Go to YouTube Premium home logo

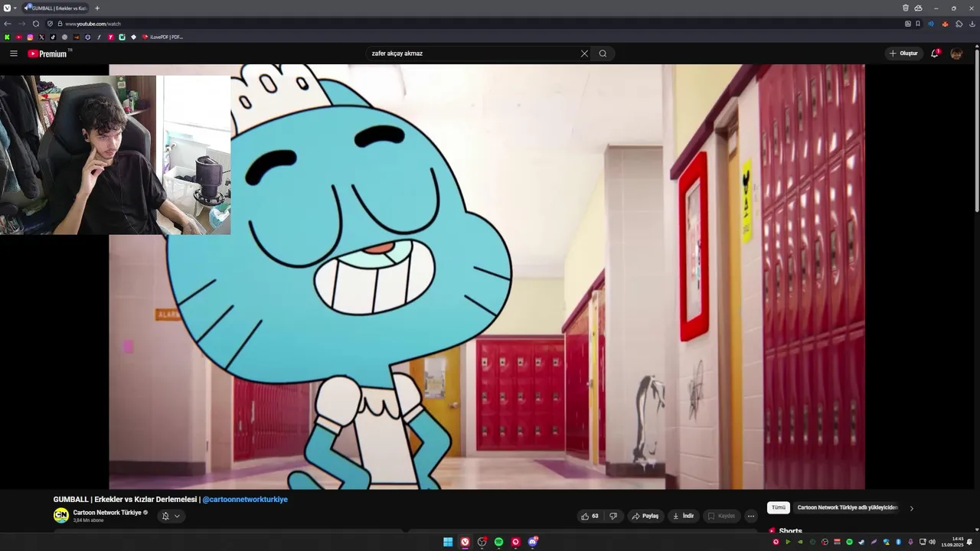(x=49, y=54)
